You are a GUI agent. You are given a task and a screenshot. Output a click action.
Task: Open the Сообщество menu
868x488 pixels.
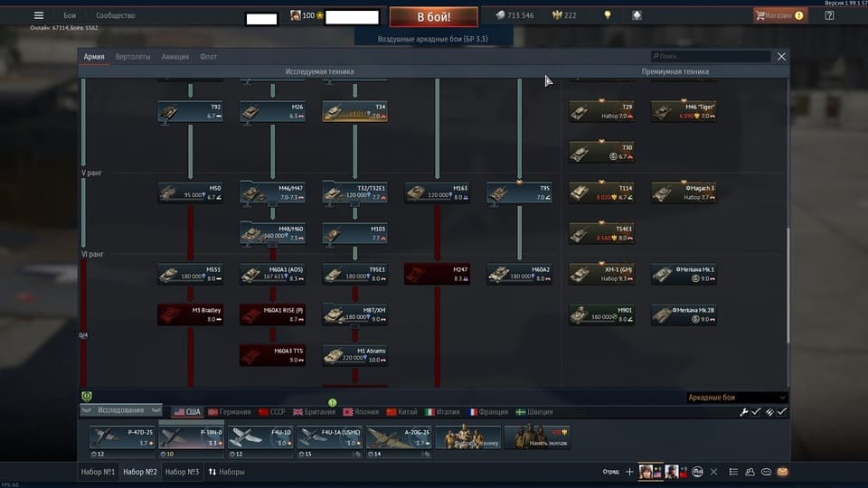pos(115,15)
